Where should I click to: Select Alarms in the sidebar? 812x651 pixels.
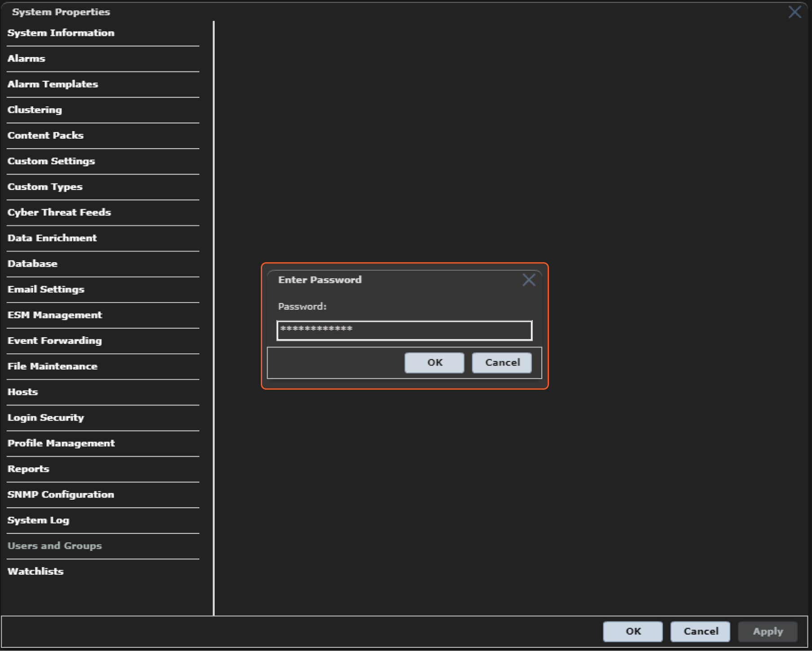click(x=26, y=59)
